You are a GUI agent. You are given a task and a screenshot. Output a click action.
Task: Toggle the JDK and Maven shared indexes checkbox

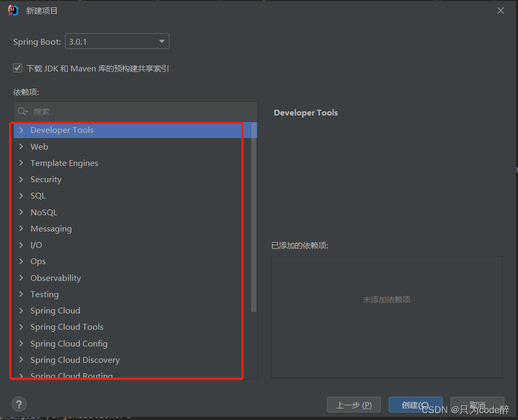click(x=17, y=68)
